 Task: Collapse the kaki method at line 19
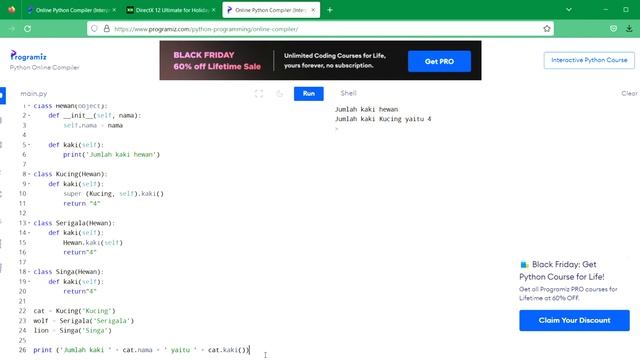point(29,282)
